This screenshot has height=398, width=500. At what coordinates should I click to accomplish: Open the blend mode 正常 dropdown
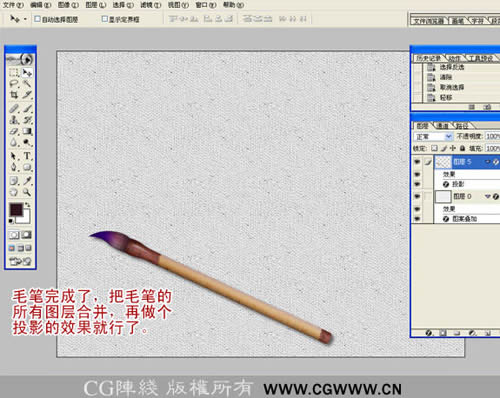coord(433,137)
